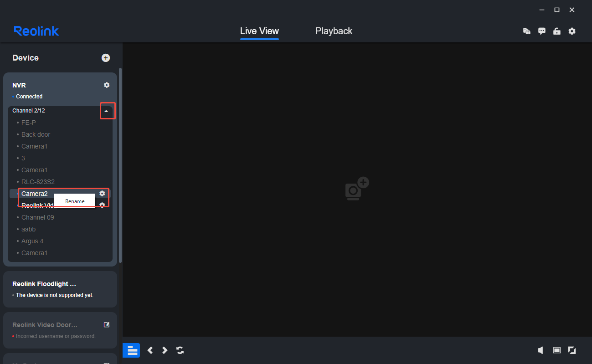Select the Camera2 channel
The width and height of the screenshot is (592, 364).
[35, 194]
